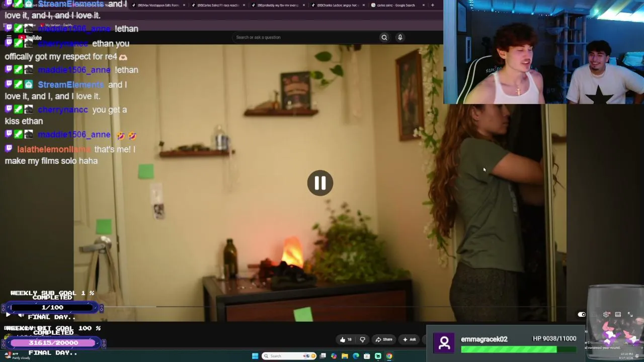Screen dimensions: 644x362
Task: Open the YouTube hamburger guide menu
Action: 9,38
